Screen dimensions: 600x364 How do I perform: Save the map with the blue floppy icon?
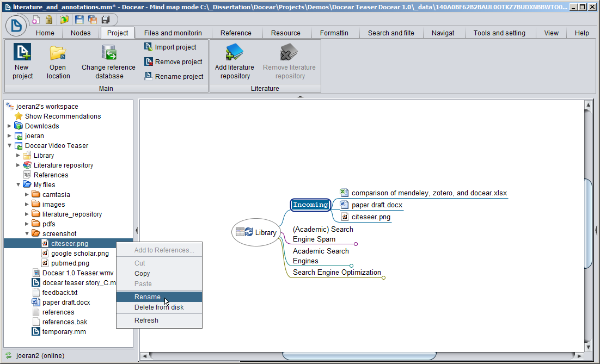pyautogui.click(x=79, y=20)
